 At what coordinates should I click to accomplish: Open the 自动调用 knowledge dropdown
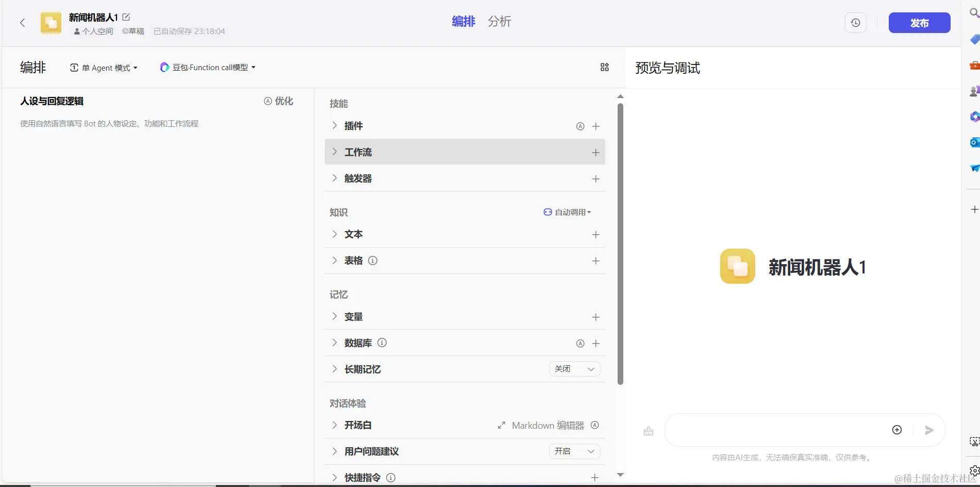pos(568,212)
